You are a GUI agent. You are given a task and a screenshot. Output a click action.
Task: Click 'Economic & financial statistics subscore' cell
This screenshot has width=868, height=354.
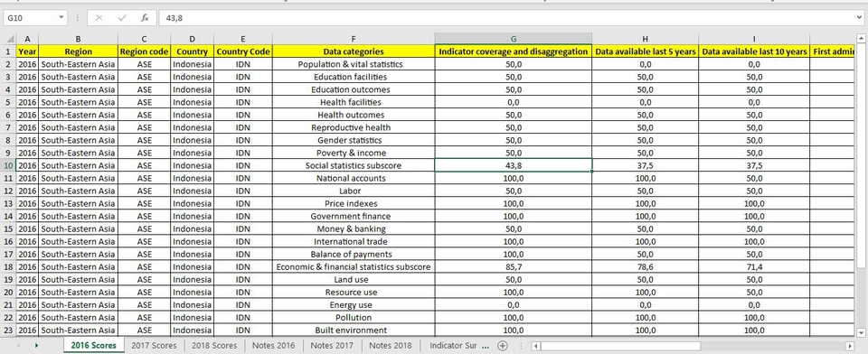tap(354, 267)
